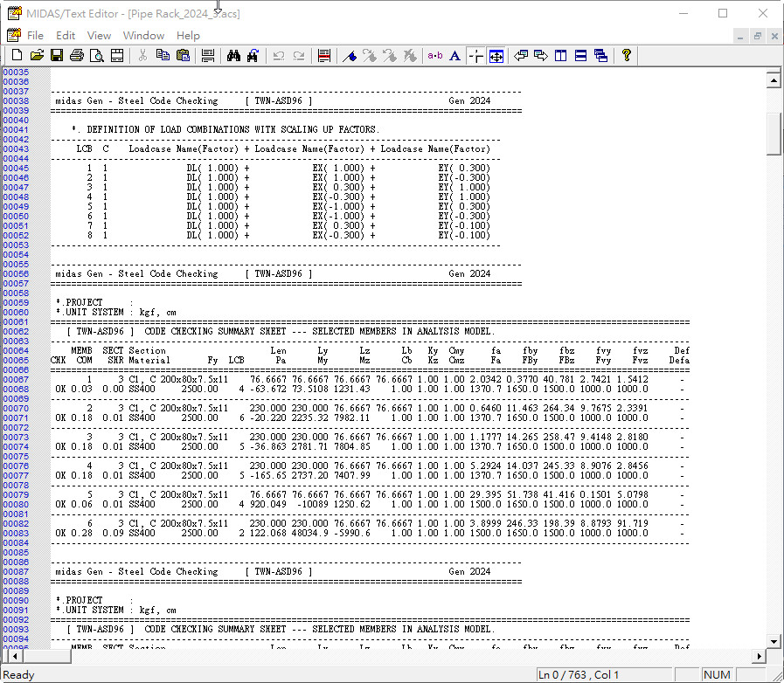Cut the selection with the scissors icon
Screen dimensions: 784x683
(x=142, y=55)
